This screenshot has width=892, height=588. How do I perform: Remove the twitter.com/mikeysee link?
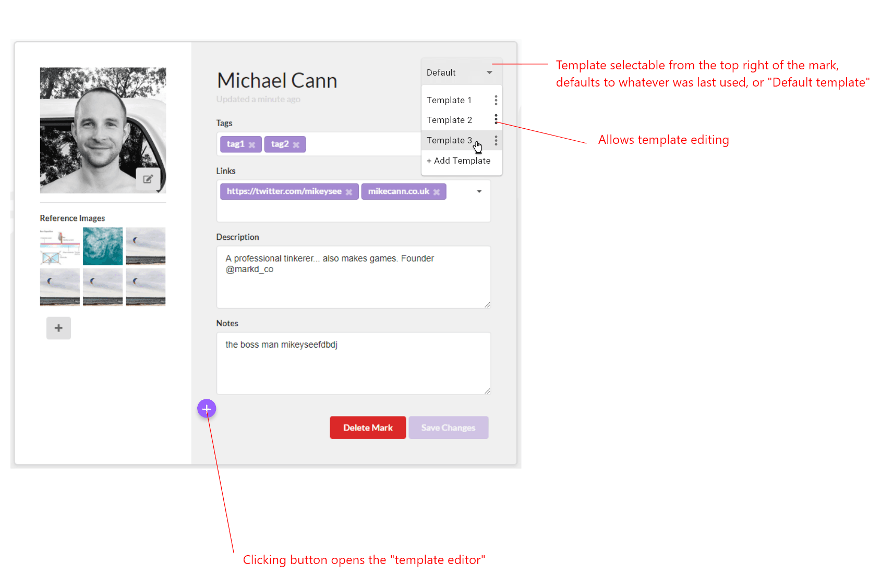point(349,192)
